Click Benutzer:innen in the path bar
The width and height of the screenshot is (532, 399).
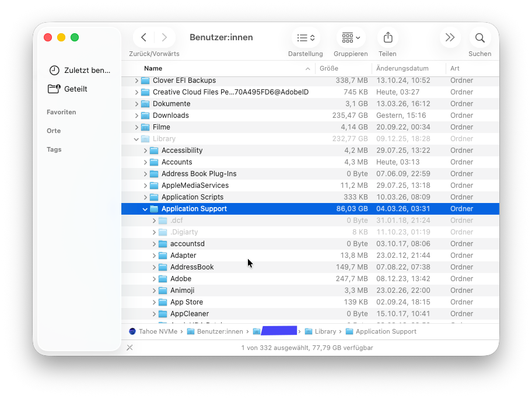point(215,331)
